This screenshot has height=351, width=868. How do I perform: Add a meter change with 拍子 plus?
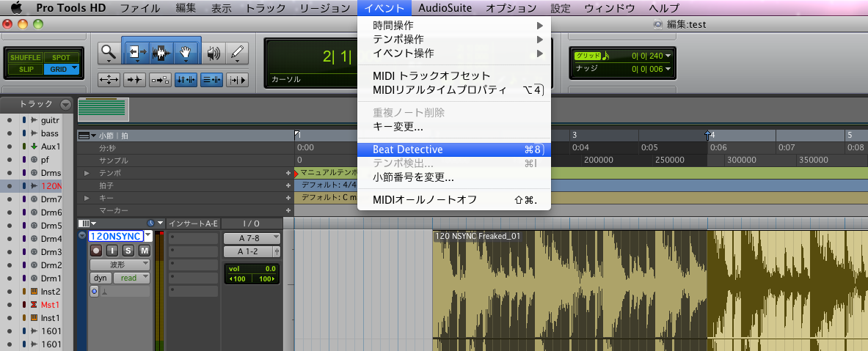(288, 185)
